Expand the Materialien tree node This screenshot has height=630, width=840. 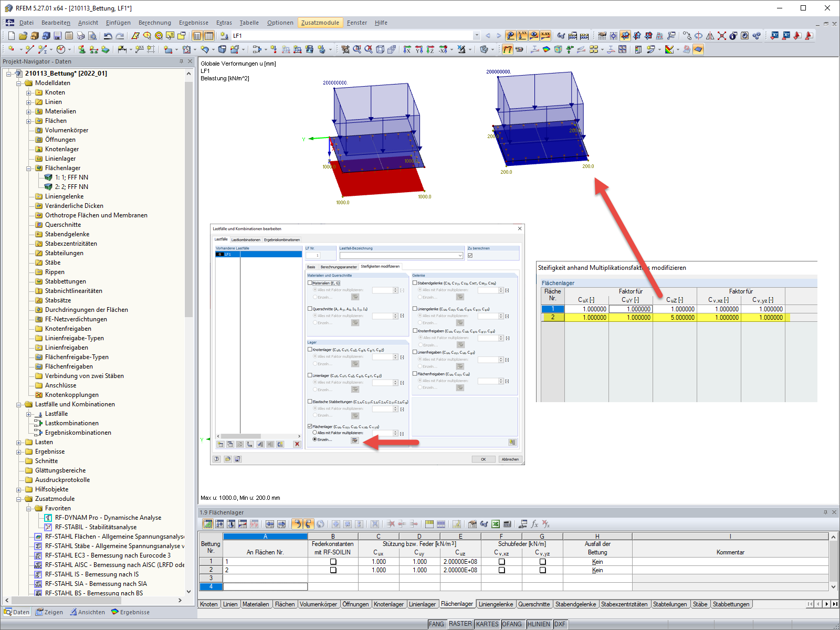point(29,111)
